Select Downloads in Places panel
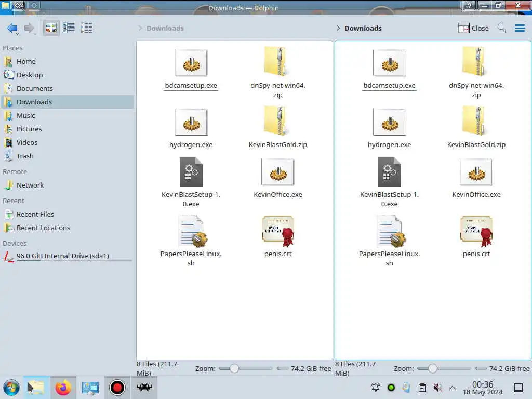The image size is (532, 399). [x=67, y=102]
